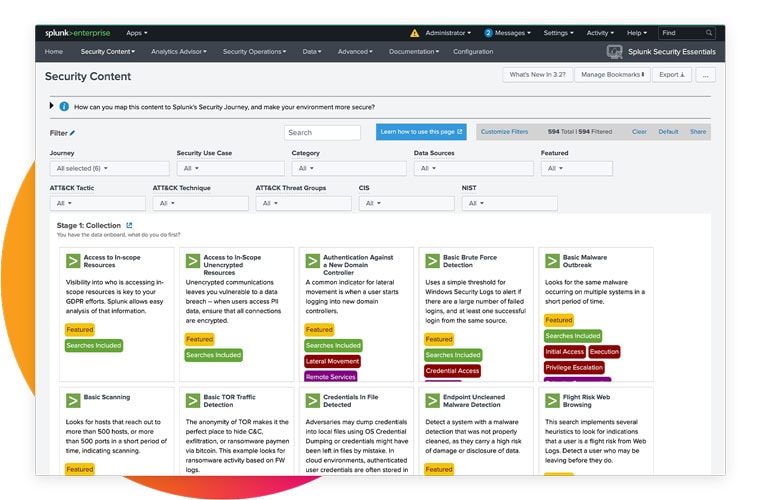Click the Export button
This screenshot has width=760, height=500.
(672, 75)
